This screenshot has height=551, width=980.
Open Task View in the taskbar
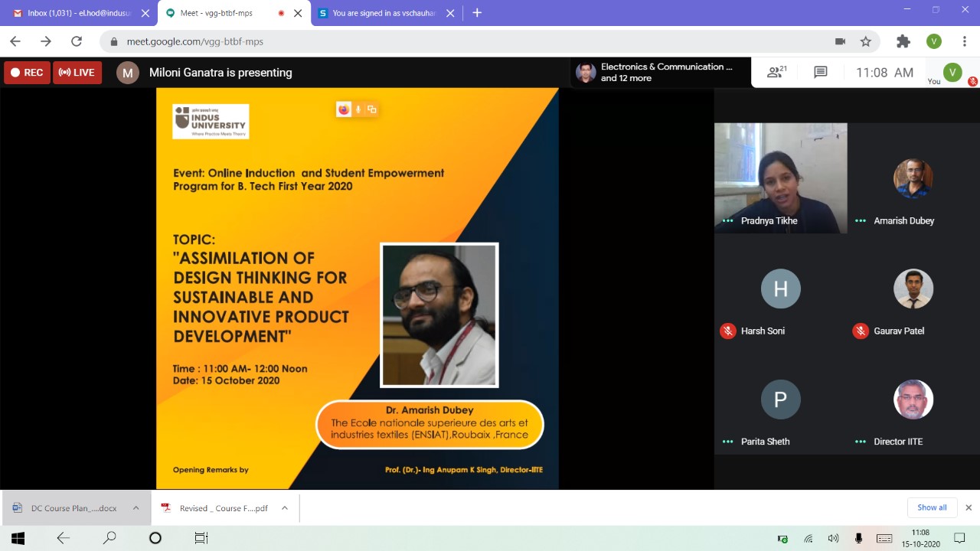201,538
